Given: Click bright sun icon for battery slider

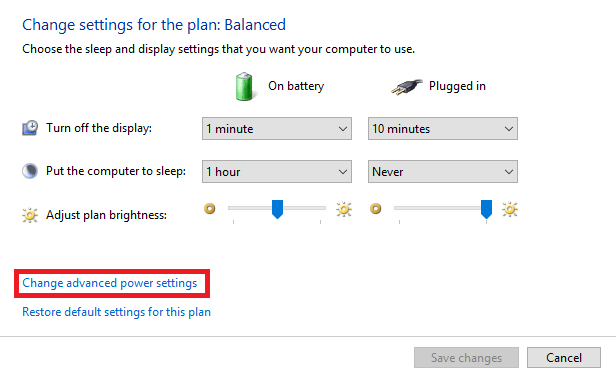Looking at the screenshot, I should [344, 209].
